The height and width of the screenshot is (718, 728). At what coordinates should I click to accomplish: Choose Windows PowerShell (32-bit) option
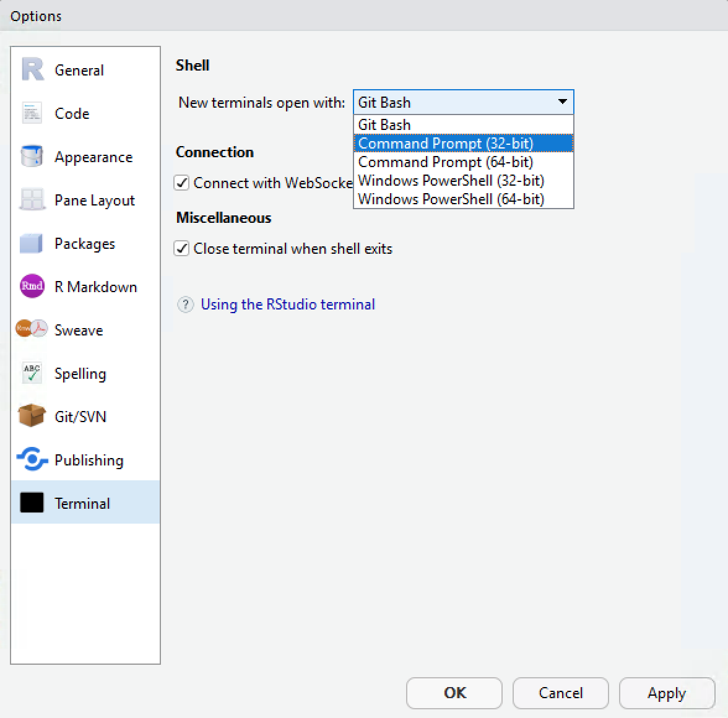tap(450, 180)
